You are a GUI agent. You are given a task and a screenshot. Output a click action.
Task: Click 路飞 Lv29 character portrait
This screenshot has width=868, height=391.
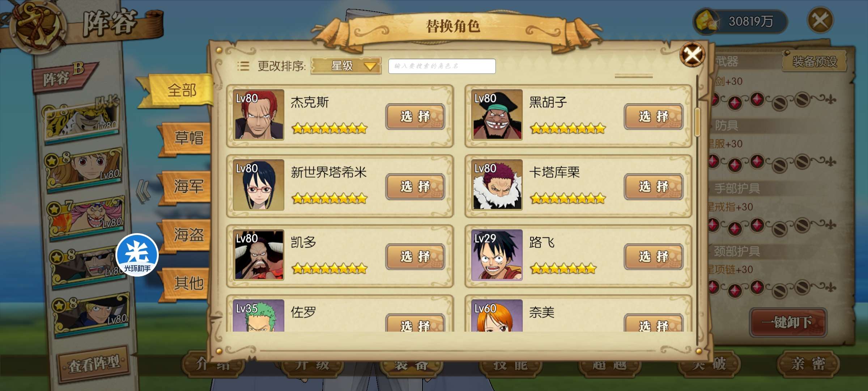[x=497, y=255]
